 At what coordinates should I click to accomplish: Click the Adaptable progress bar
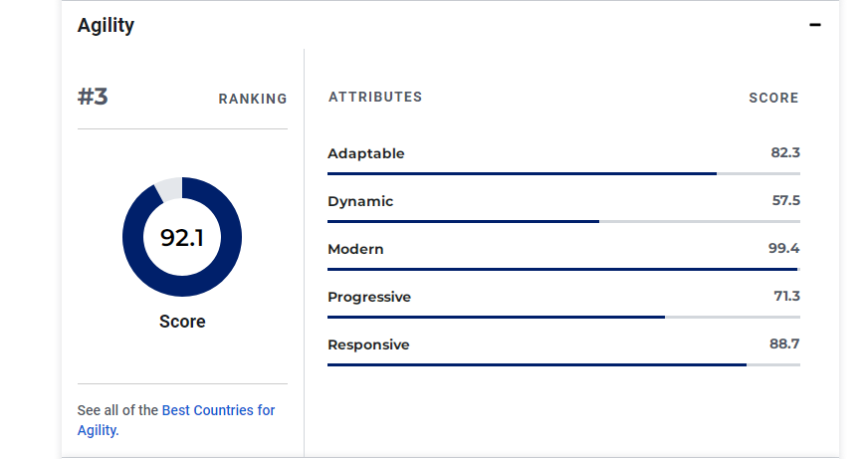pos(562,173)
